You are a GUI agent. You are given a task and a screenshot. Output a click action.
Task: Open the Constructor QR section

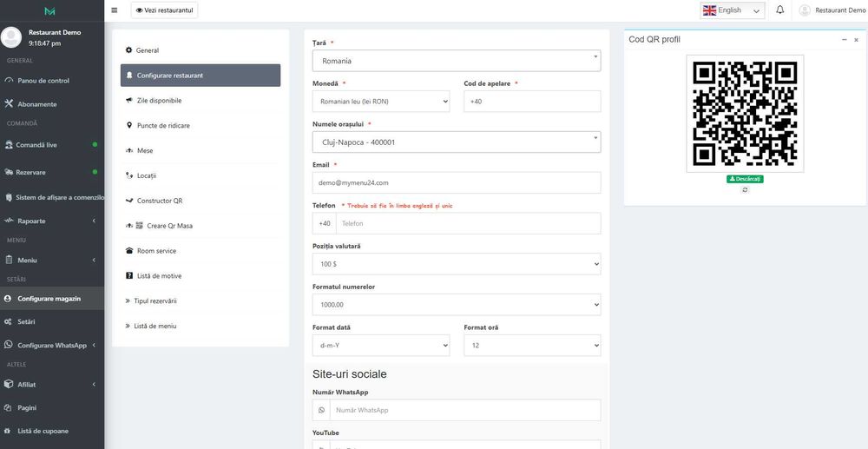pos(159,201)
